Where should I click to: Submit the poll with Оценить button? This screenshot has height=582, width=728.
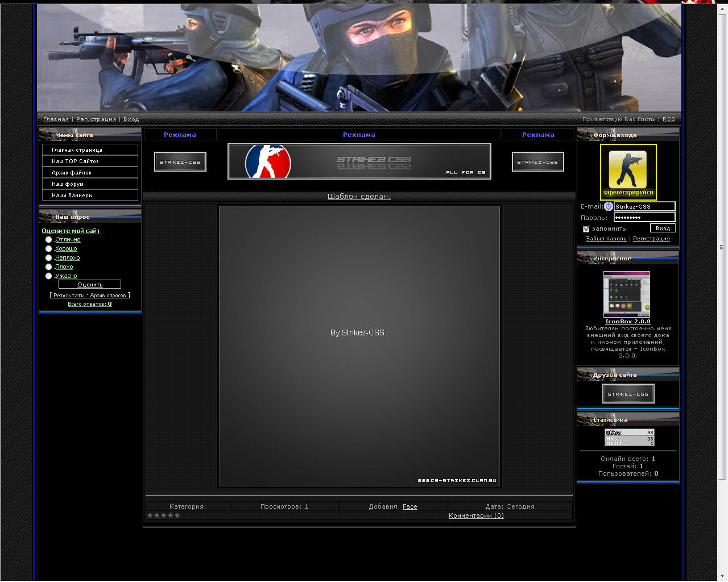[x=90, y=284]
